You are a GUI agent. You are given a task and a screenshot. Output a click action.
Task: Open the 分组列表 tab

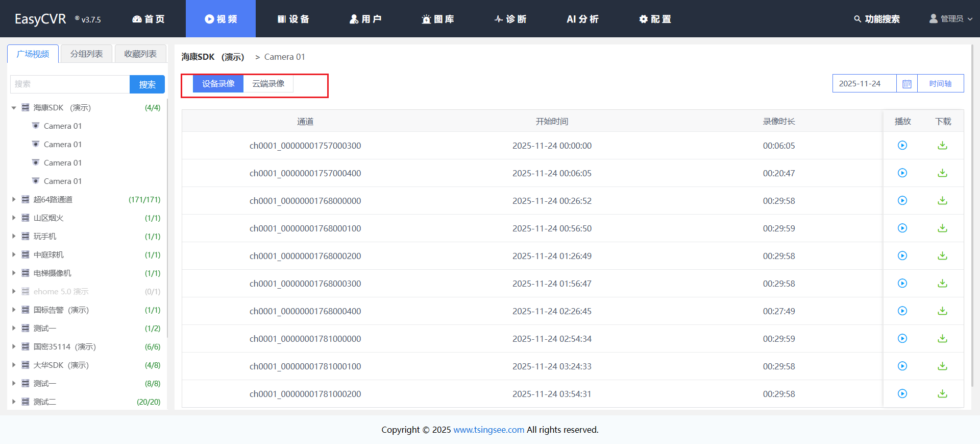[x=86, y=54]
